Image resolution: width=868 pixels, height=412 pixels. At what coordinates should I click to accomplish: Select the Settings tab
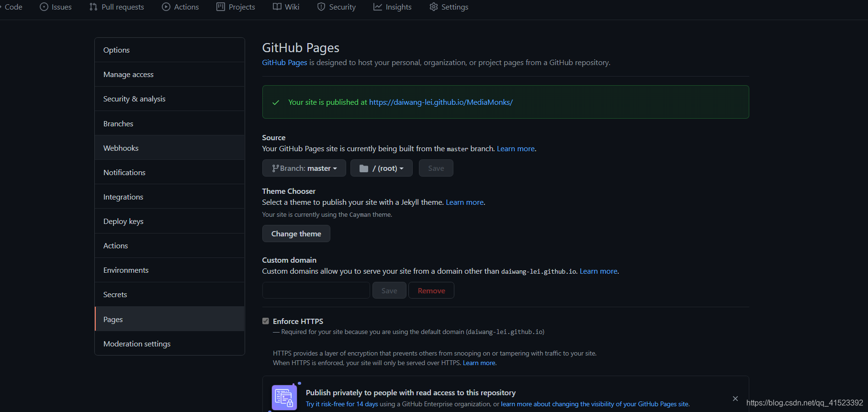[x=449, y=7]
